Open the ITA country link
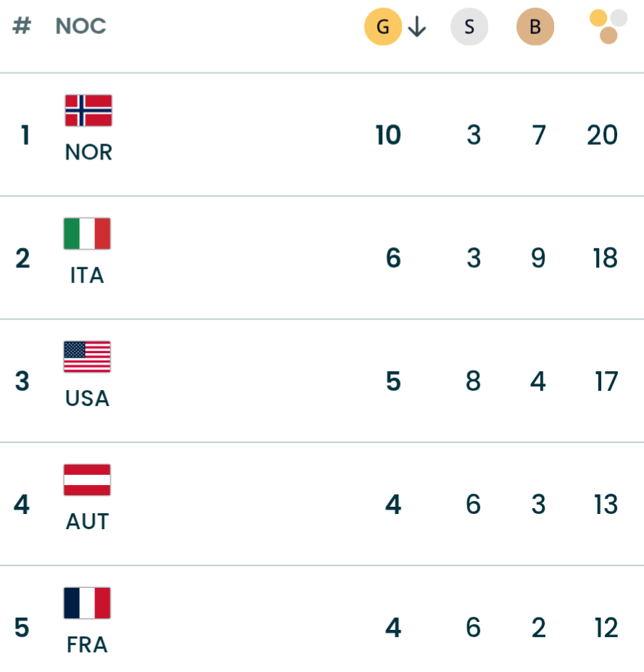The height and width of the screenshot is (672, 644). point(88,275)
